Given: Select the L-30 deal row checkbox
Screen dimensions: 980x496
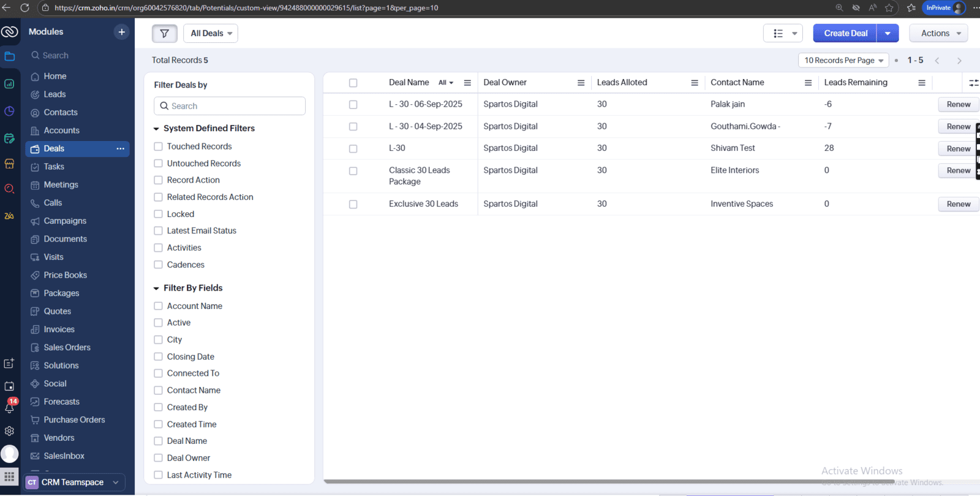Looking at the screenshot, I should pyautogui.click(x=353, y=148).
